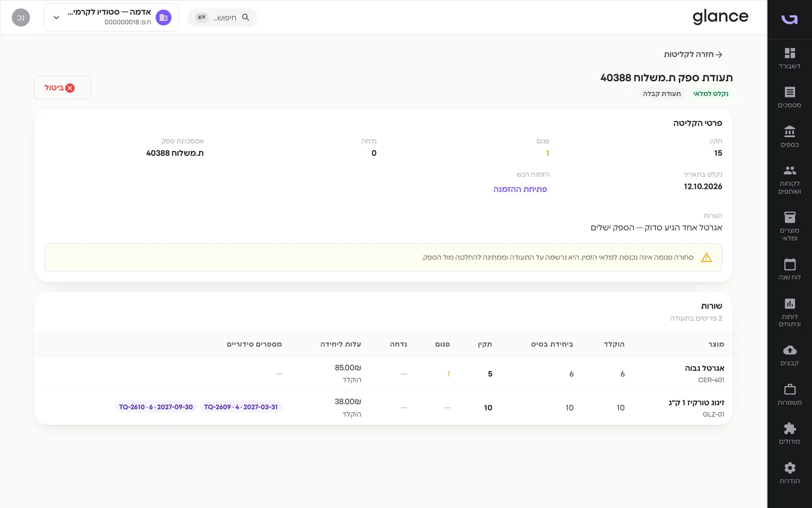The height and width of the screenshot is (508, 812).
Task: Click the ביטול cancel button
Action: click(x=62, y=87)
